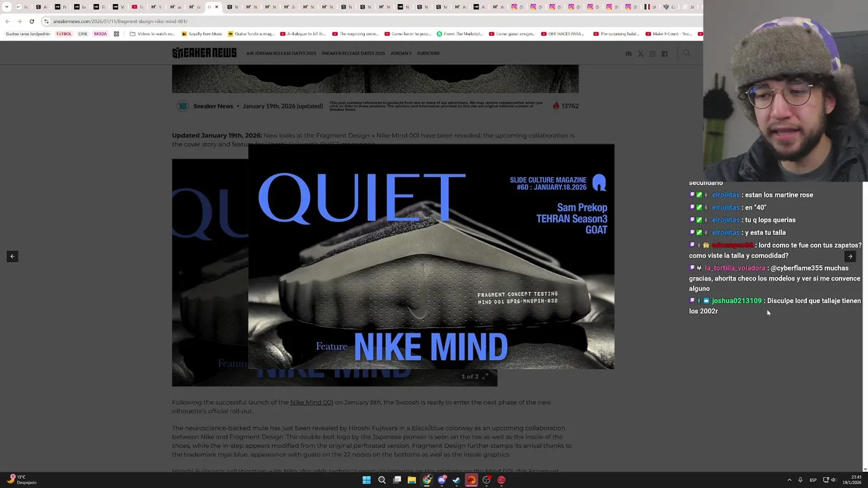
Task: Click the Sneaker News author name
Action: 213,106
